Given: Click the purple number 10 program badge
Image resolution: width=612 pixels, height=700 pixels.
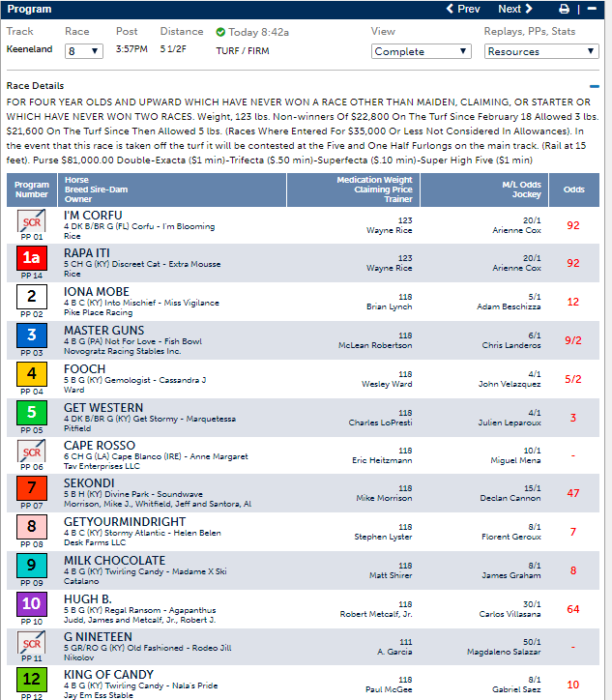Looking at the screenshot, I should click(31, 603).
